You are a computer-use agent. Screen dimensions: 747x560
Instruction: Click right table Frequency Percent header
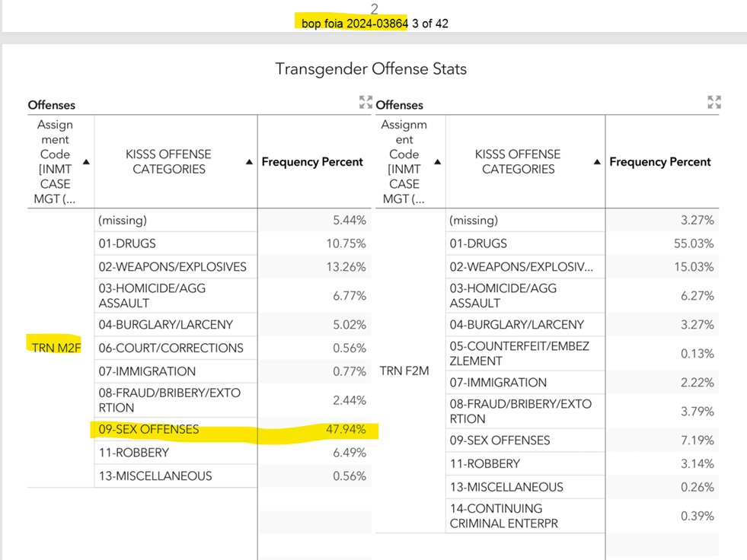(x=660, y=162)
